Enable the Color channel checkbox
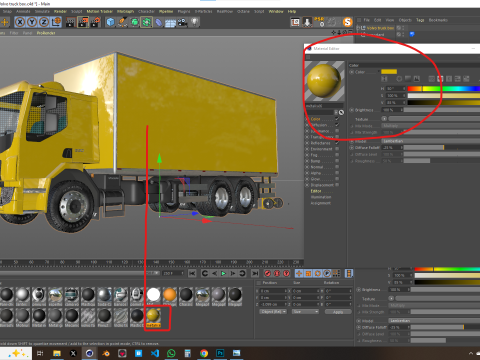This screenshot has width=480, height=360. tap(337, 119)
